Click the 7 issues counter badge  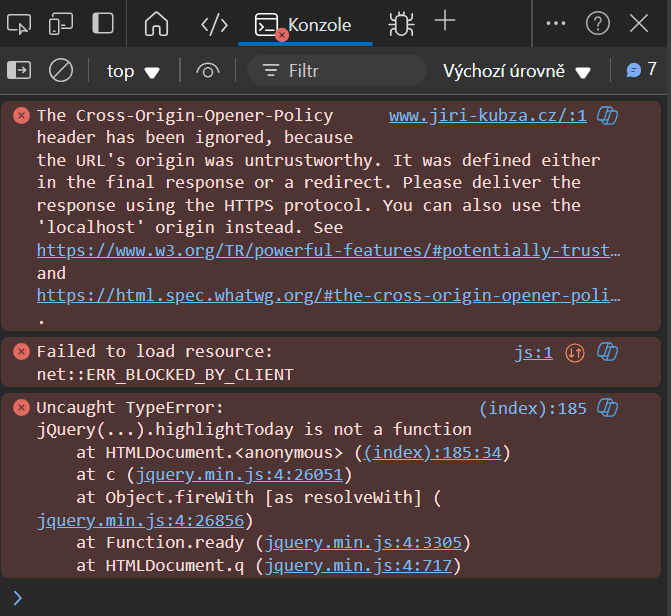[641, 70]
